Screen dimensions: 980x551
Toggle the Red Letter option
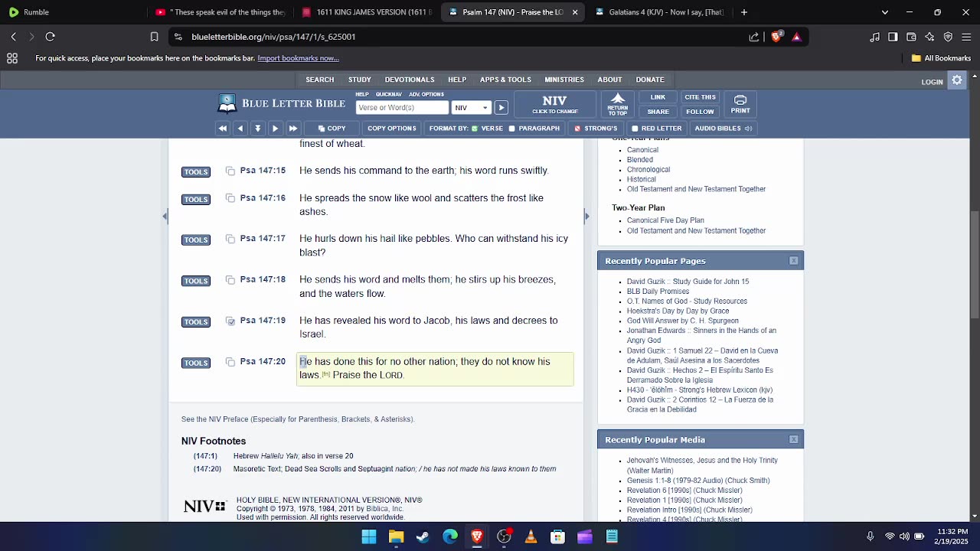[x=657, y=129]
